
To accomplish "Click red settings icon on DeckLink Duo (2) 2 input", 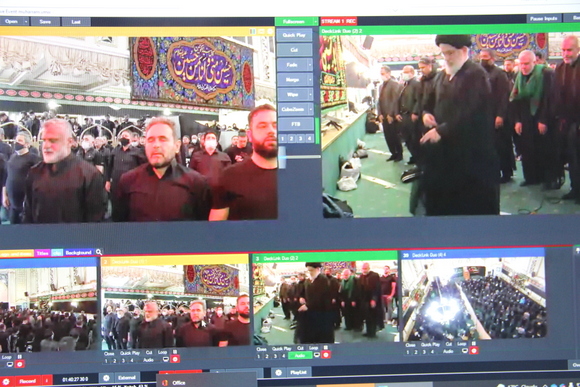I will (x=326, y=355).
